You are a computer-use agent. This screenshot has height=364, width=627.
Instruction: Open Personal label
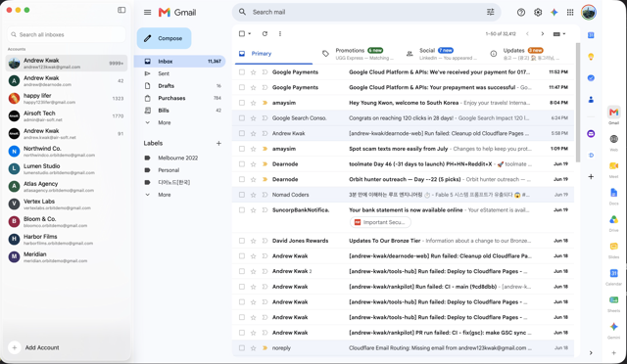[169, 170]
